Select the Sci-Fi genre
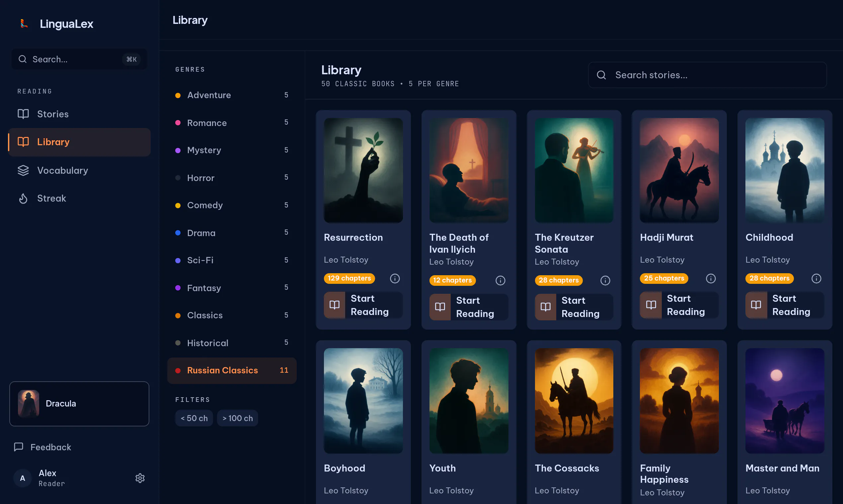Viewport: 843px width, 504px height. 232,260
